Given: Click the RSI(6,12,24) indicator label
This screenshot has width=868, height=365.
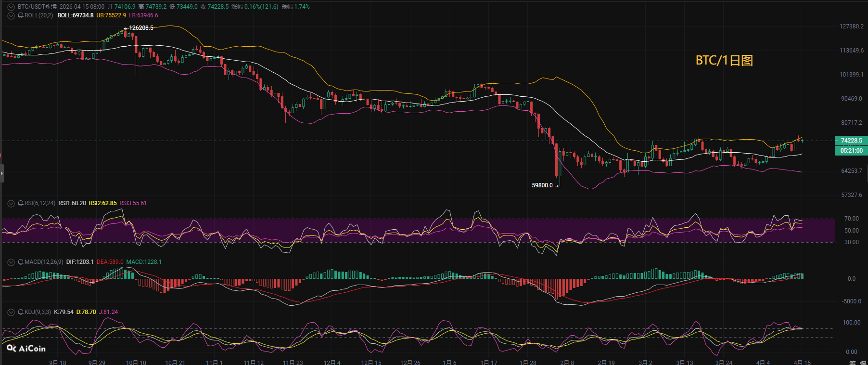Looking at the screenshot, I should coord(40,203).
